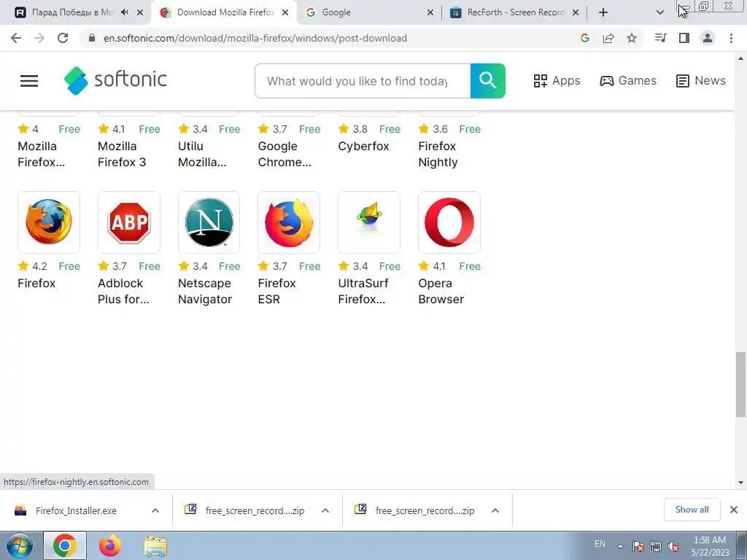The width and height of the screenshot is (747, 560).
Task: Click Show all downloads
Action: 692,510
